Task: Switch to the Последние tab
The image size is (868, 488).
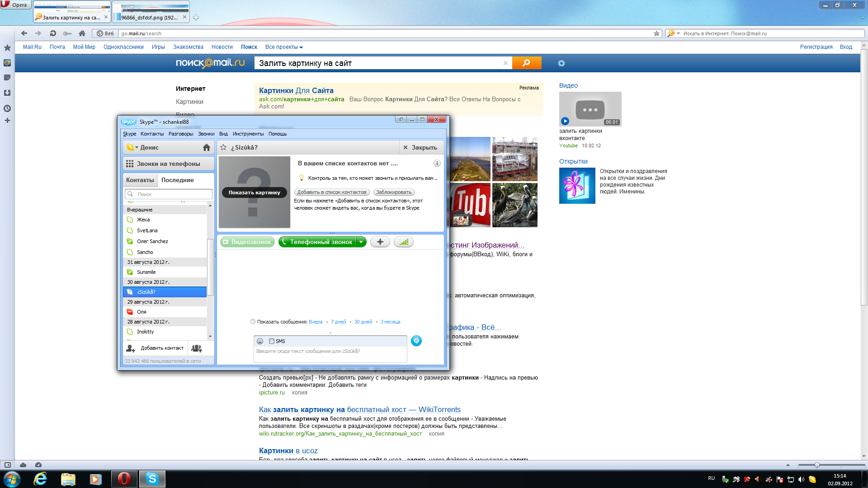Action: tap(177, 180)
